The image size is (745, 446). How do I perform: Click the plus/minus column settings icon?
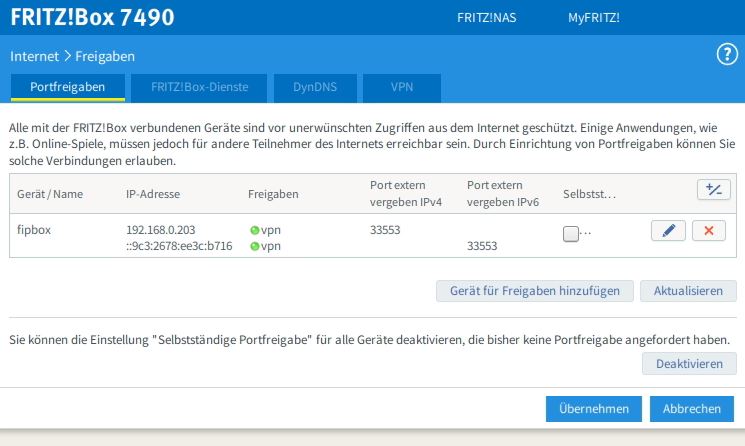[713, 190]
